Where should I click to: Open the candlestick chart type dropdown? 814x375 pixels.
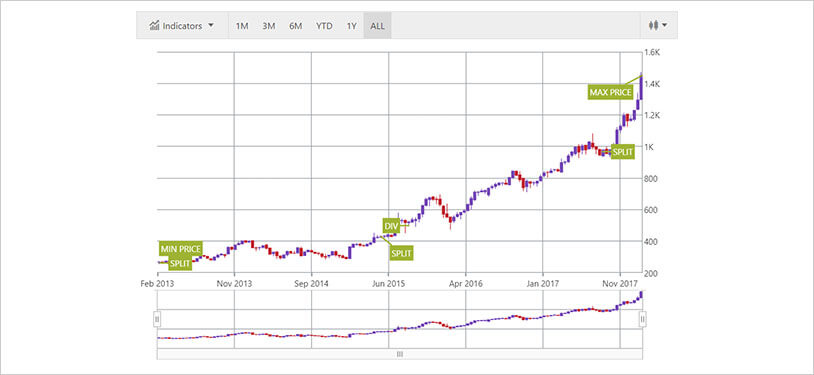[658, 25]
